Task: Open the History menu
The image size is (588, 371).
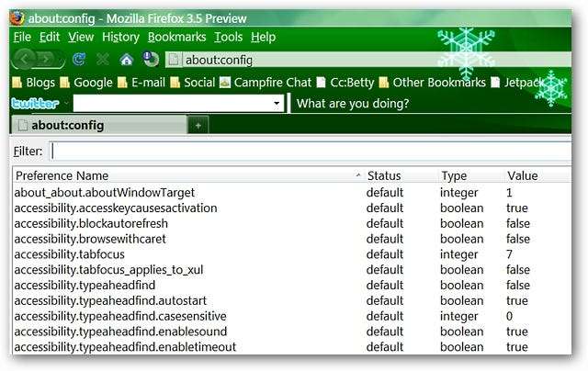Action: click(120, 37)
